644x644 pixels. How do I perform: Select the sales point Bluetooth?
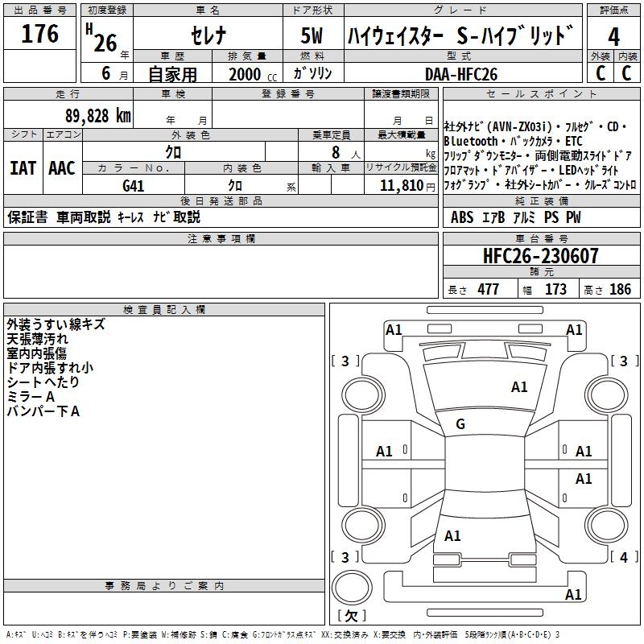point(471,141)
